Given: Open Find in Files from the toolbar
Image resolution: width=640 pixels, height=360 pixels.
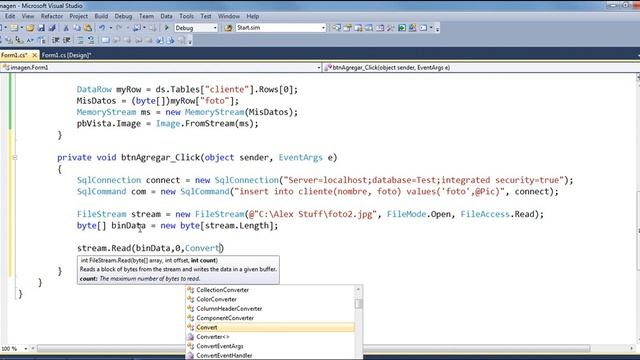Looking at the screenshot, I should click(228, 28).
